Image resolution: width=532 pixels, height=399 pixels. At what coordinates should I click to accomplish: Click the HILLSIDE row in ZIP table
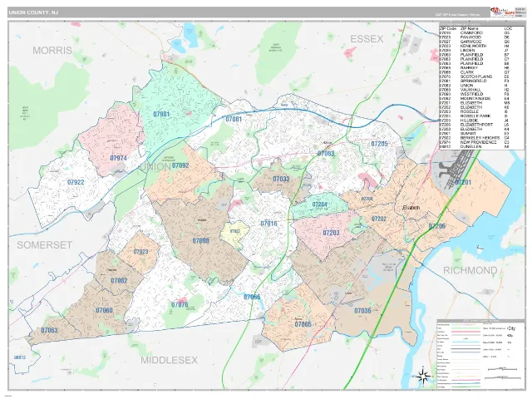(x=475, y=121)
